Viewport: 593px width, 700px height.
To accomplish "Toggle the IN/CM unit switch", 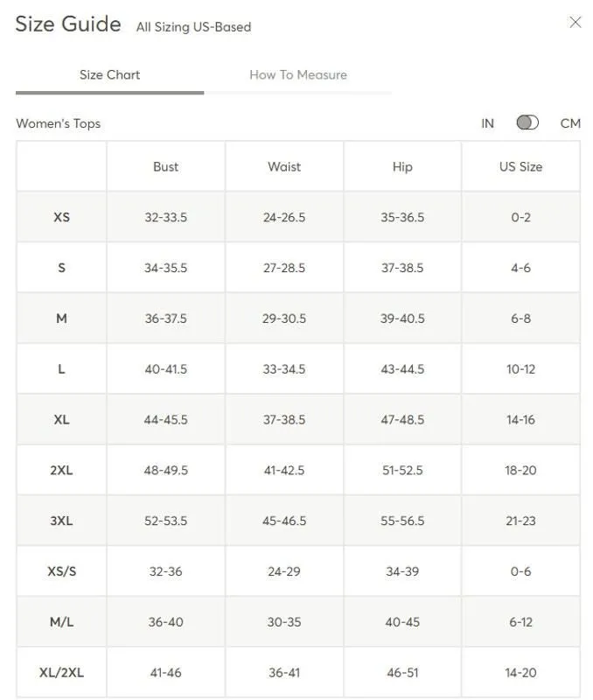I will (x=527, y=122).
